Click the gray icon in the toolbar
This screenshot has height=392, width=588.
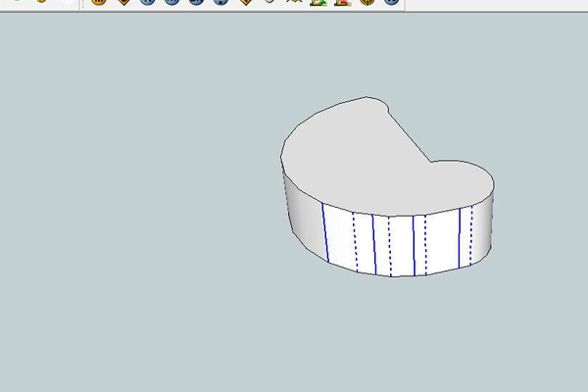click(x=269, y=3)
